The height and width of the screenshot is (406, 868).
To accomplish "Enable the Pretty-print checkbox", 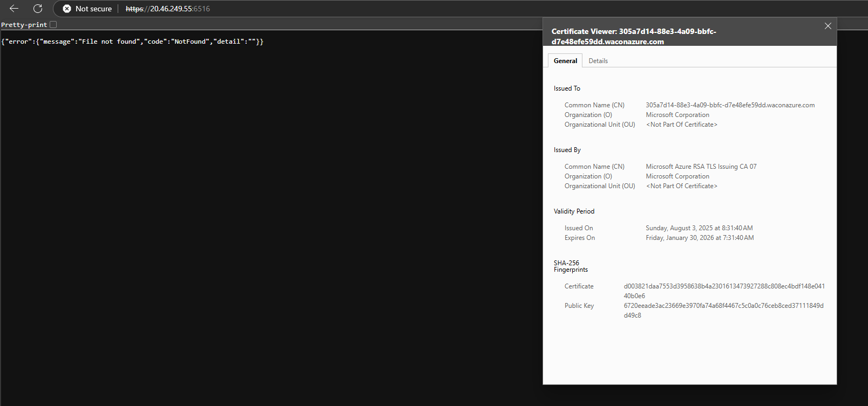I will [53, 25].
